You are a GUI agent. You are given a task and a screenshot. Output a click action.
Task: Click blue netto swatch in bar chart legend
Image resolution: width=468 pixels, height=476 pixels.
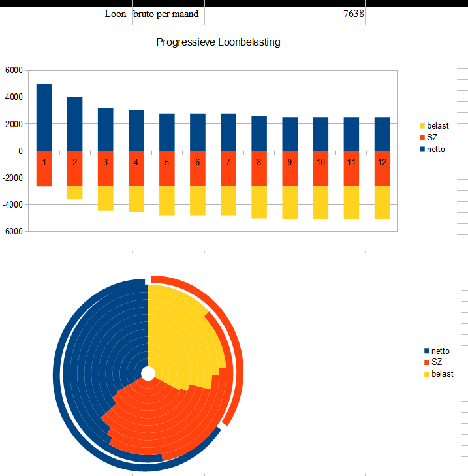[x=422, y=150]
